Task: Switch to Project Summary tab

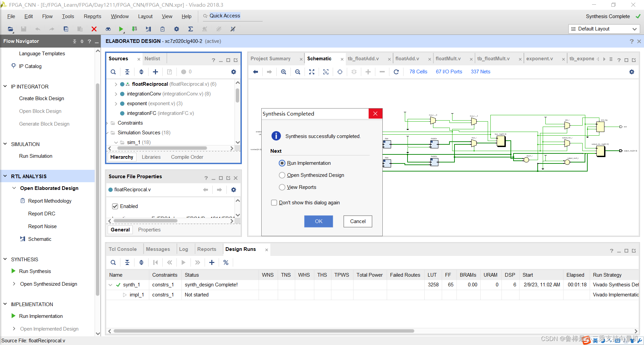Action: click(270, 59)
